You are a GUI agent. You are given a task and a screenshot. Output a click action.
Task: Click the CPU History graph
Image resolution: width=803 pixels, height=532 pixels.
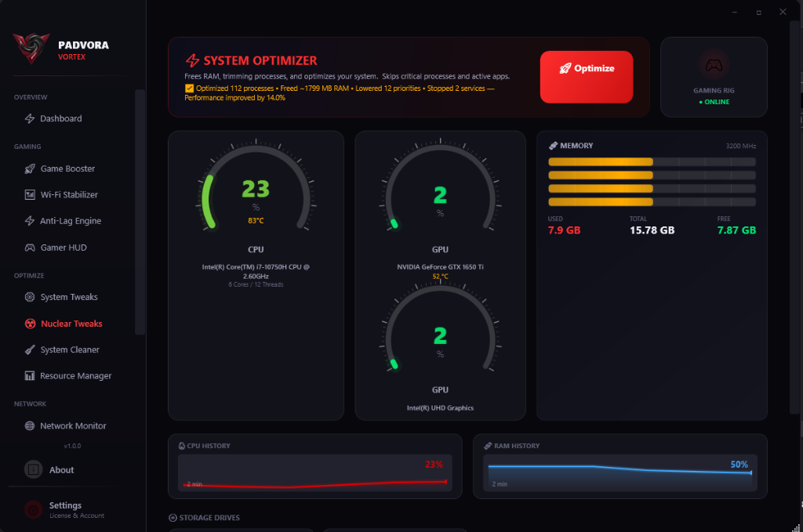click(x=315, y=473)
